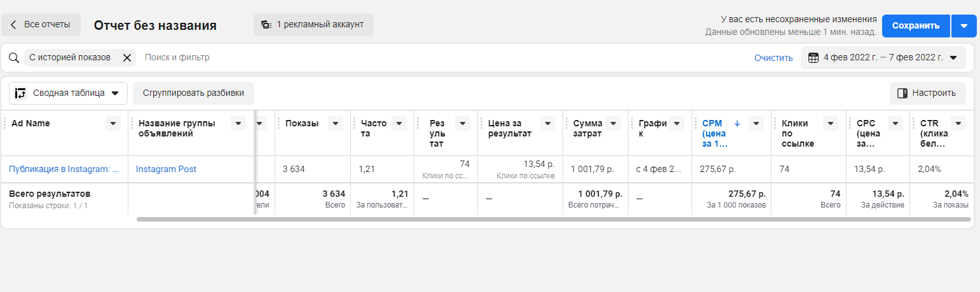Open the Настроить panel
The height and width of the screenshot is (292, 980).
[927, 93]
